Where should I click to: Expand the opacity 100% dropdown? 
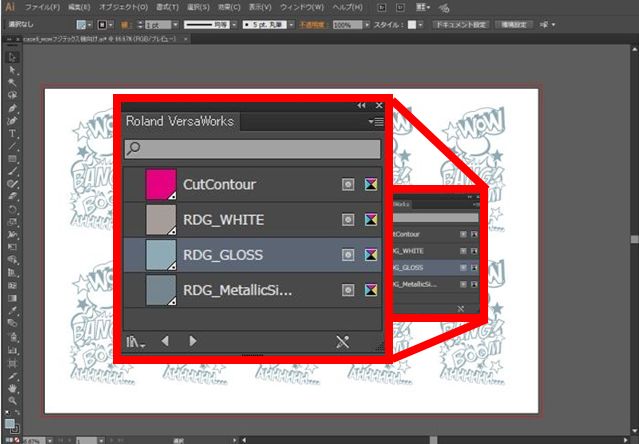coord(367,25)
